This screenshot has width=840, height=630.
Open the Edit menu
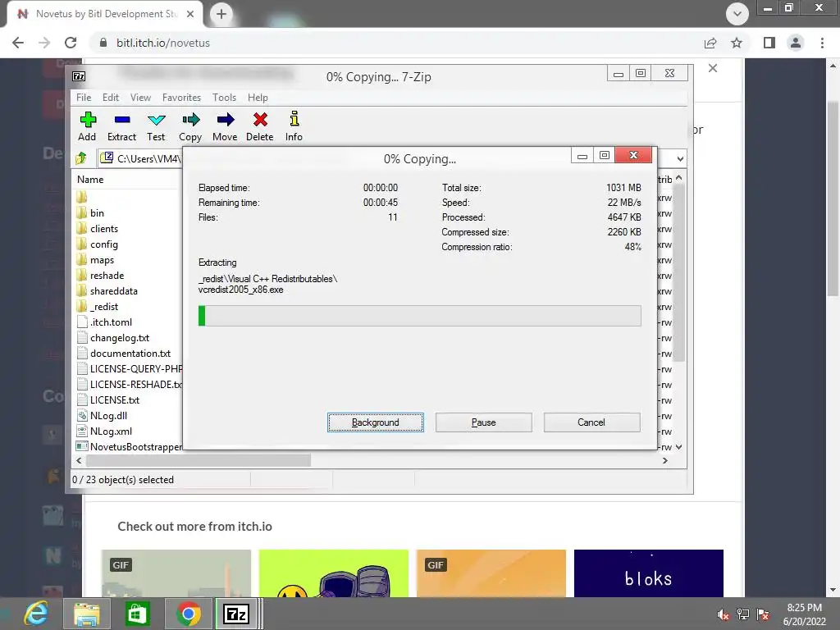point(111,98)
